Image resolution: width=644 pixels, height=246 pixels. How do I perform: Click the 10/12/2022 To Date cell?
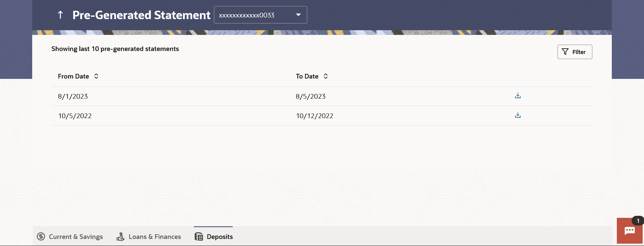[x=315, y=116]
